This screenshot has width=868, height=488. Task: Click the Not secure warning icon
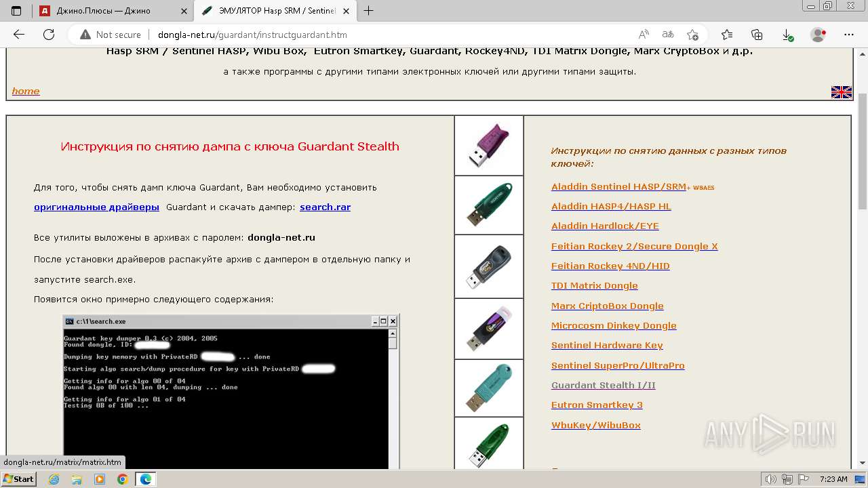85,35
